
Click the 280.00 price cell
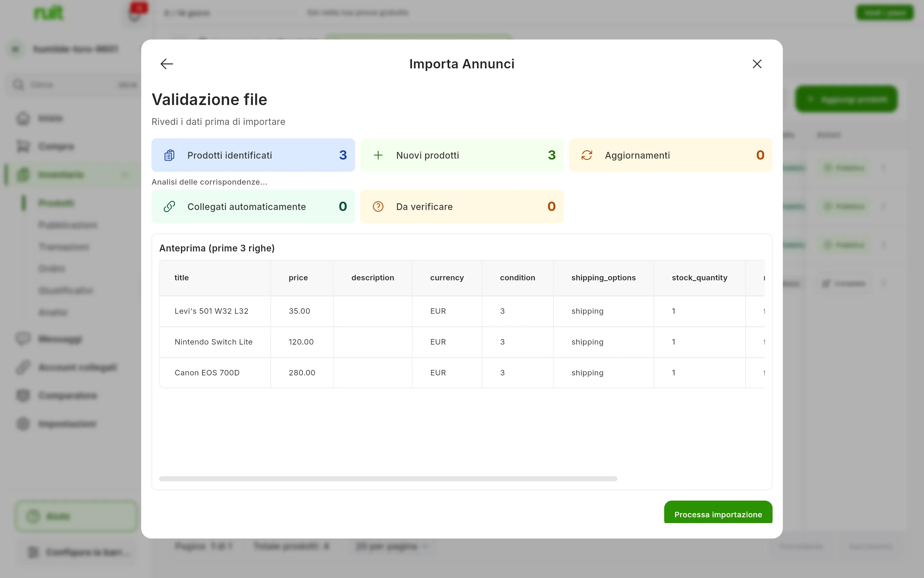click(302, 373)
